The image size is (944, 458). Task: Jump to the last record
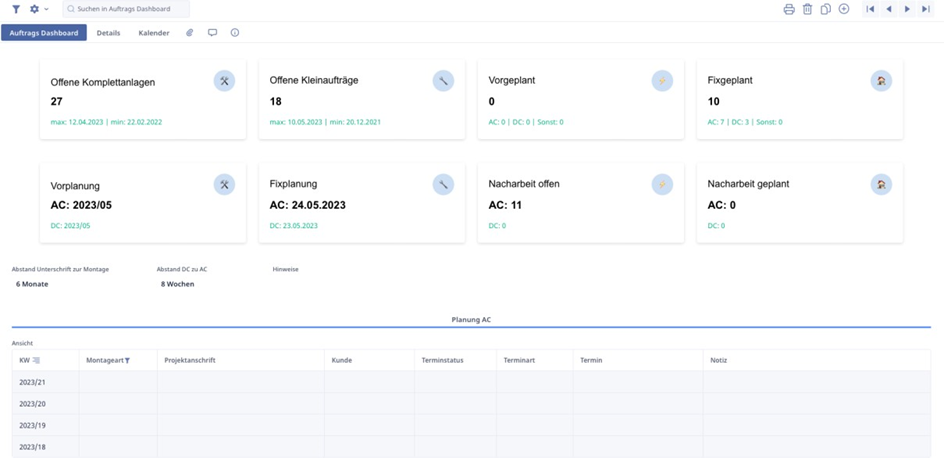(926, 9)
